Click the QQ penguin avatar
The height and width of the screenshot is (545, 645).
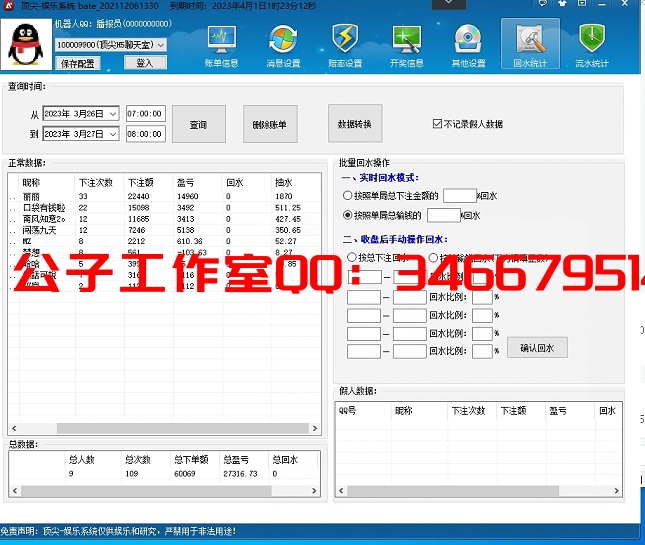tap(26, 45)
